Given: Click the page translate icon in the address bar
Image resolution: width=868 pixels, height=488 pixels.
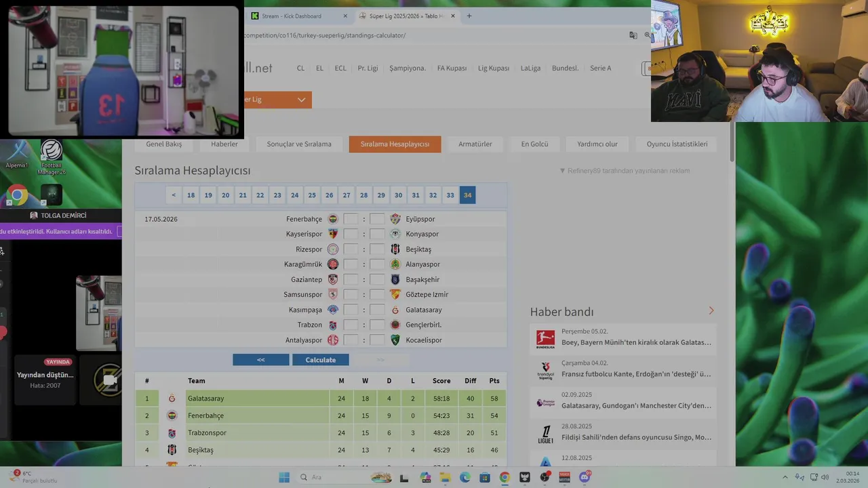Looking at the screenshot, I should [633, 35].
